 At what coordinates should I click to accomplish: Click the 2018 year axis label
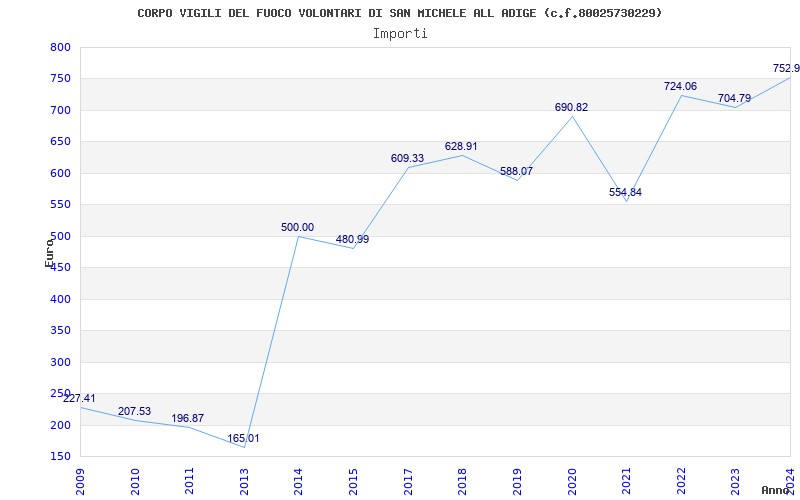(x=463, y=481)
